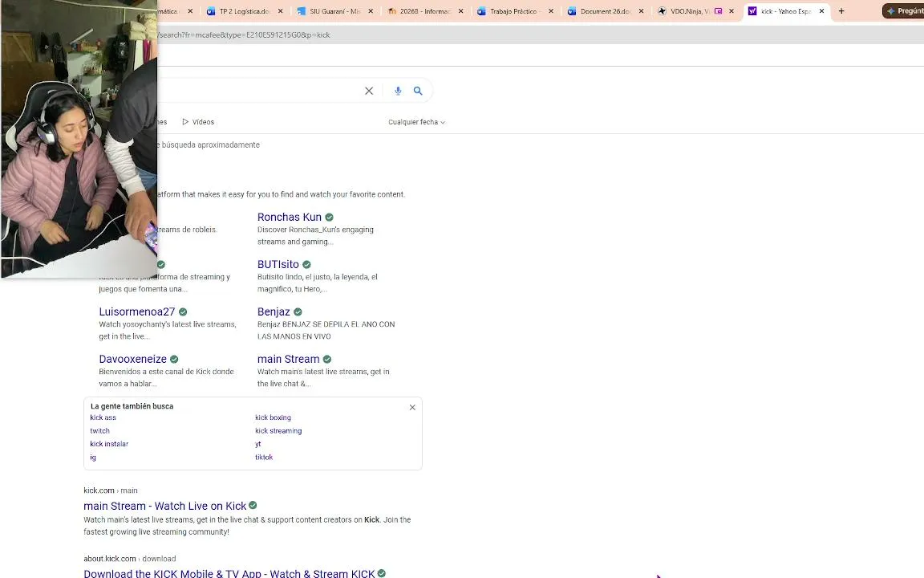
Task: Search related term 'yt'
Action: click(257, 444)
